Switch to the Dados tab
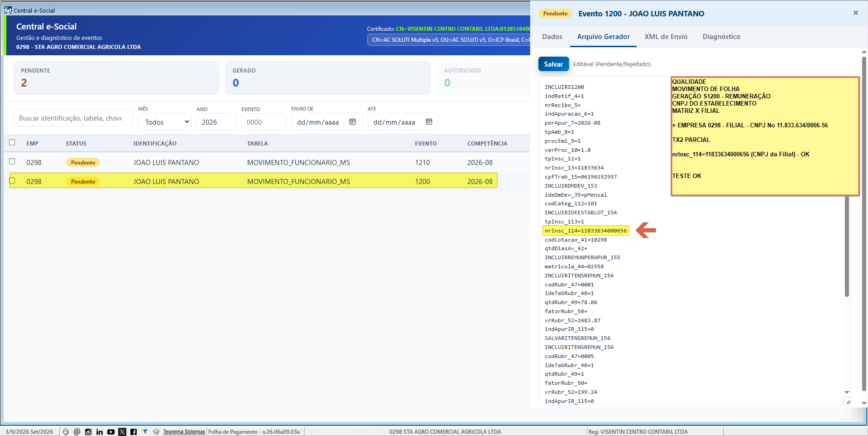 coord(552,37)
